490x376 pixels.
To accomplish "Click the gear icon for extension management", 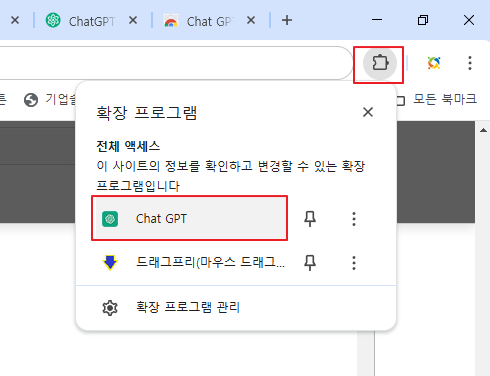I will tap(110, 308).
